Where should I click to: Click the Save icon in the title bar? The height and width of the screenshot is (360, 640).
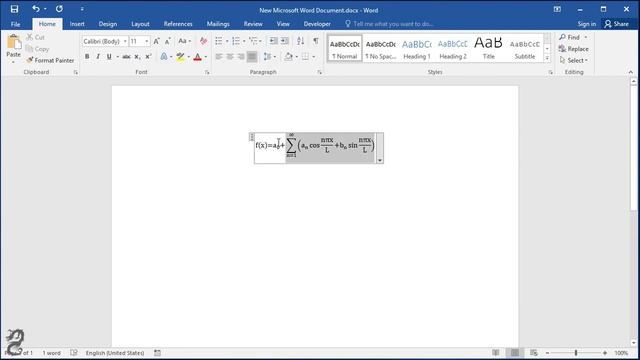14,9
